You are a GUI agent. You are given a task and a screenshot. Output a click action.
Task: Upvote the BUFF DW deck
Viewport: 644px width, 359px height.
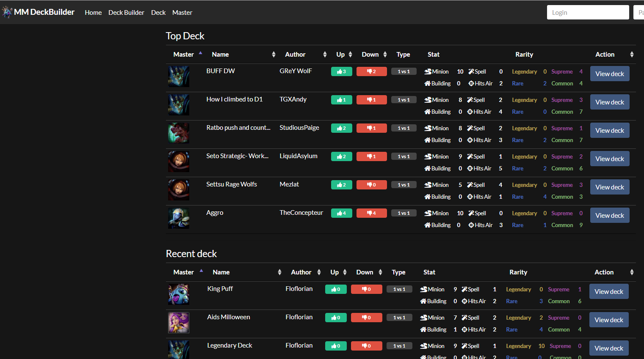342,71
